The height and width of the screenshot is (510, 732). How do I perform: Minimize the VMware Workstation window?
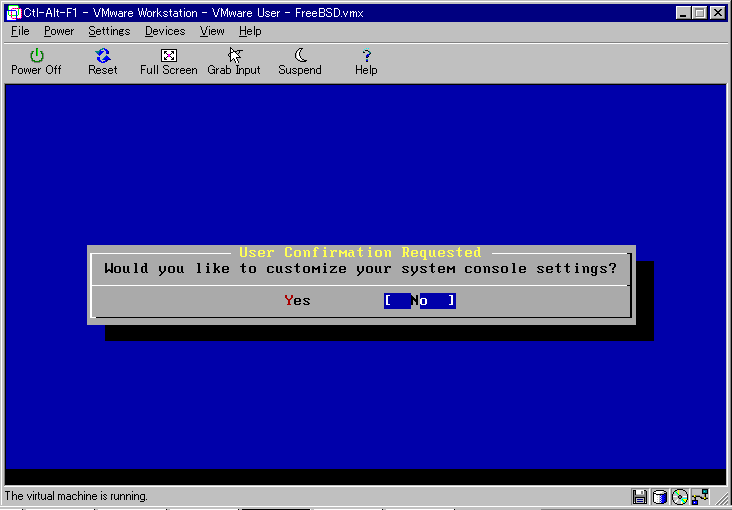pyautogui.click(x=683, y=13)
